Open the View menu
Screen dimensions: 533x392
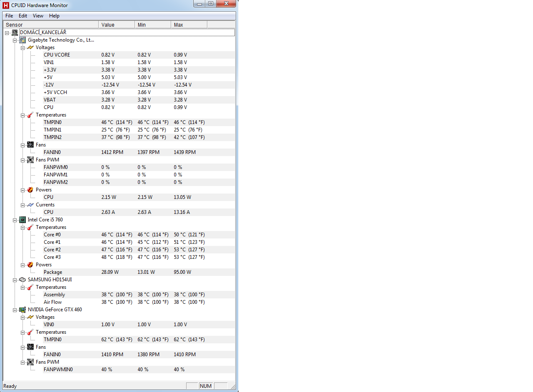38,16
